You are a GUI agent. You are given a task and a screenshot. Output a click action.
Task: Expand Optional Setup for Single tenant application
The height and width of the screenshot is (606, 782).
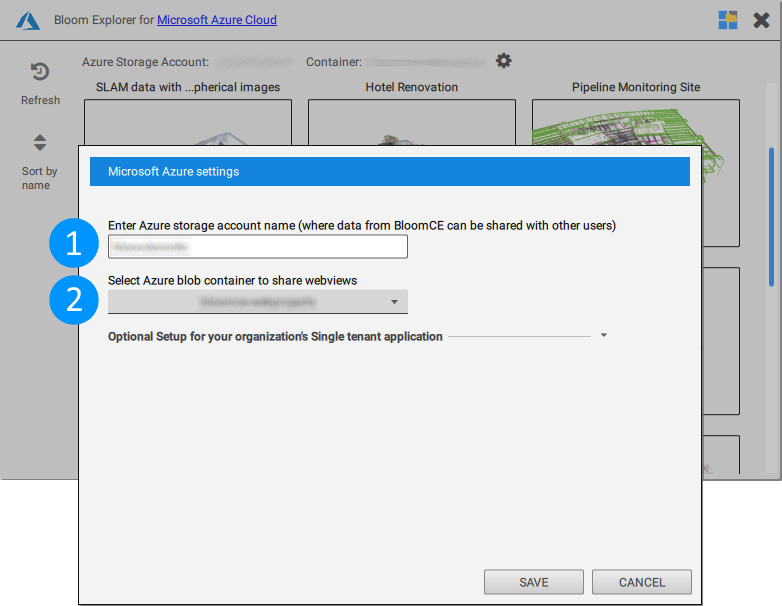[x=603, y=335]
